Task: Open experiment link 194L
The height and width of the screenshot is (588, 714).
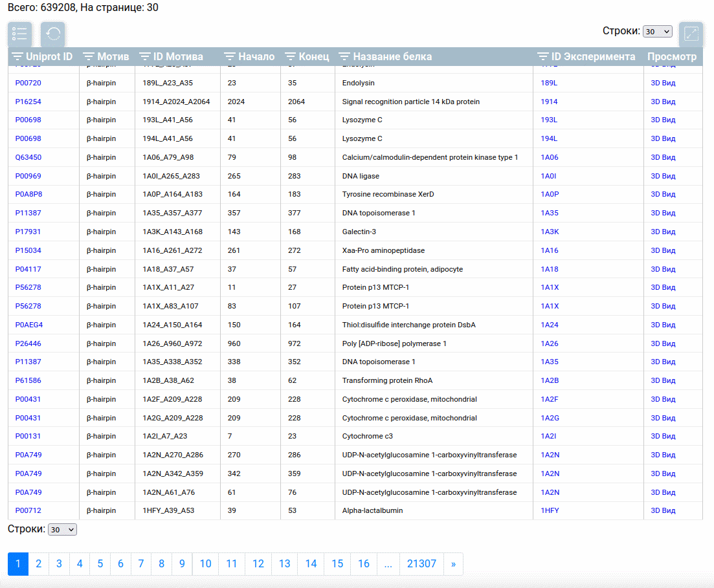Action: click(x=549, y=138)
